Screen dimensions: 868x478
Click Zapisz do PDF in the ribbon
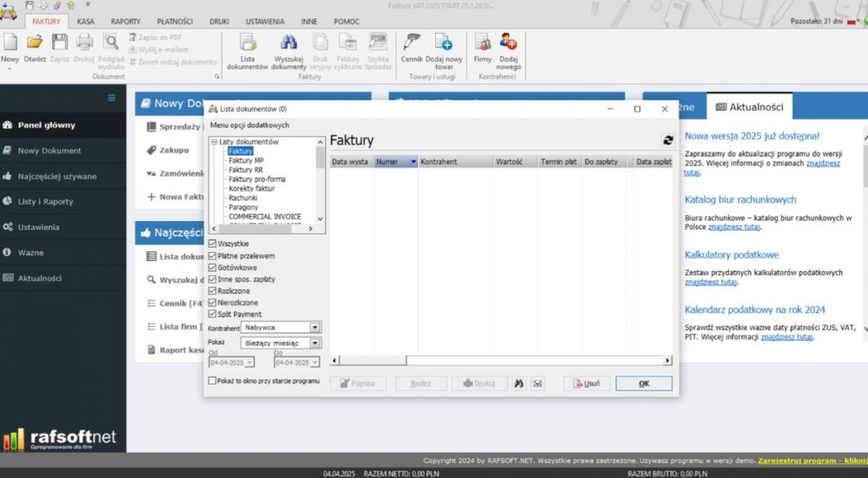pyautogui.click(x=155, y=37)
